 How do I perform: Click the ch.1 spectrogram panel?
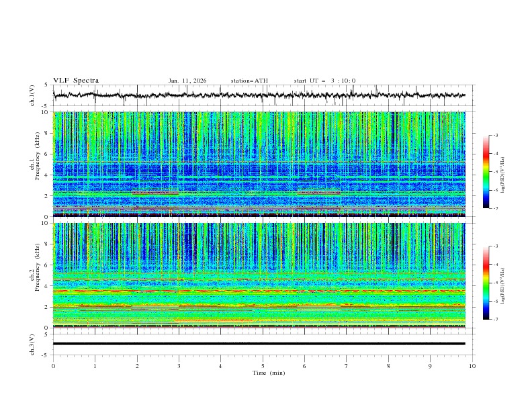point(262,165)
